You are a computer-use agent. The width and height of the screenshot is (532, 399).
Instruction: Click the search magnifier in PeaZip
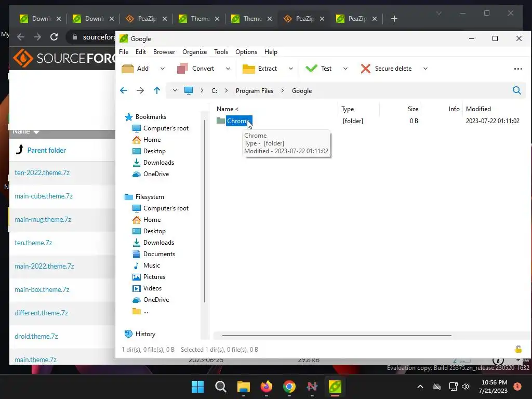coord(517,90)
